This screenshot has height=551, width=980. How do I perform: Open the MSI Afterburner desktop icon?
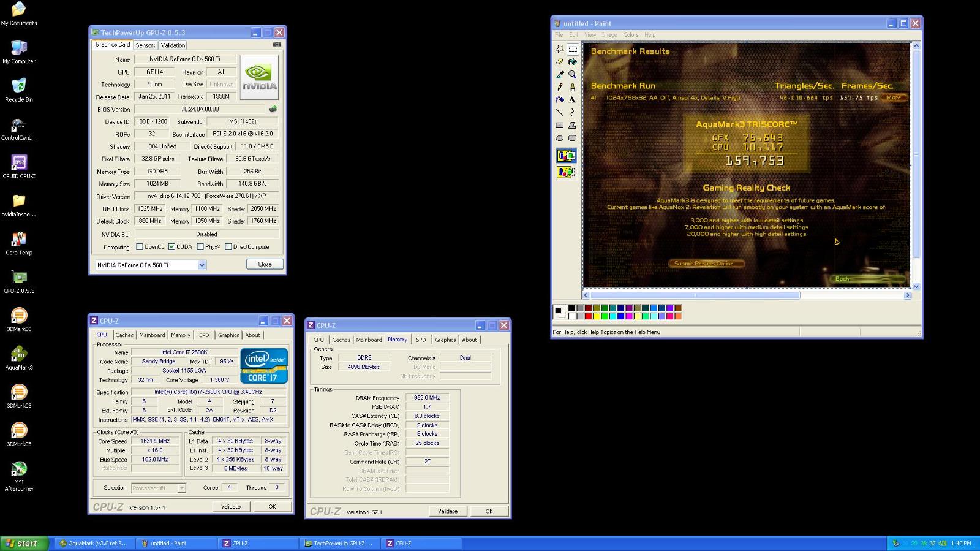(x=19, y=476)
